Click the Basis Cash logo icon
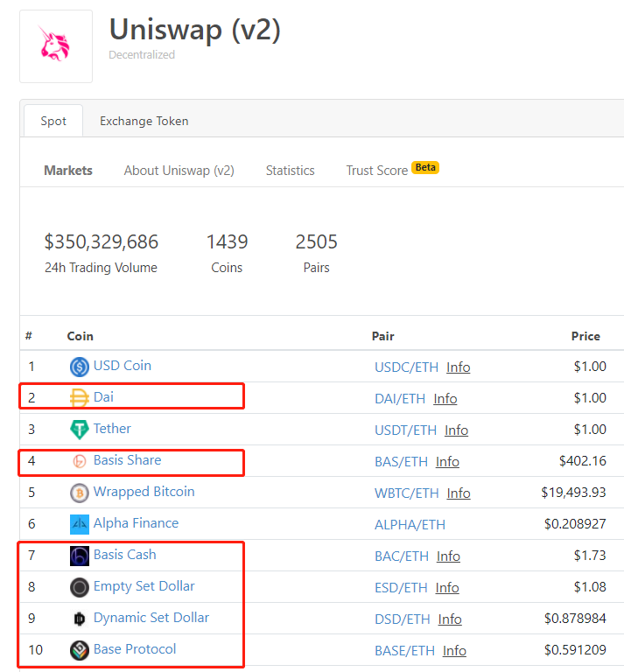The height and width of the screenshot is (672, 624). point(80,556)
